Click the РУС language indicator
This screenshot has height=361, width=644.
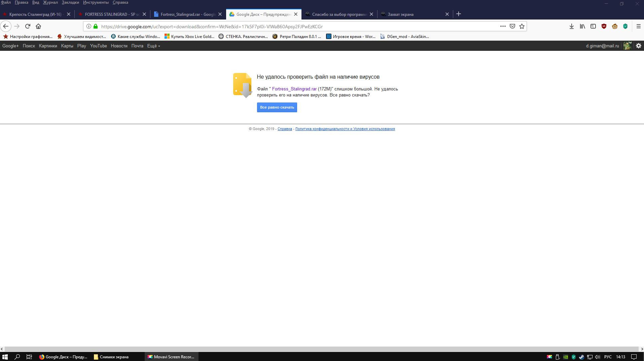pos(608,357)
